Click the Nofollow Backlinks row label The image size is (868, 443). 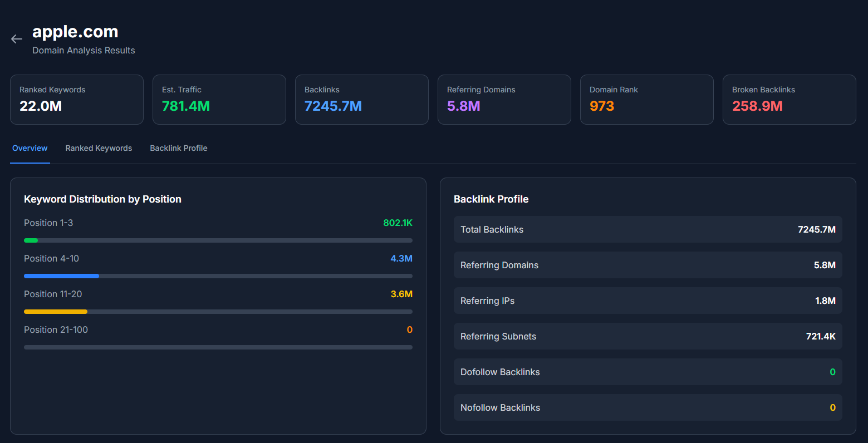coord(500,407)
